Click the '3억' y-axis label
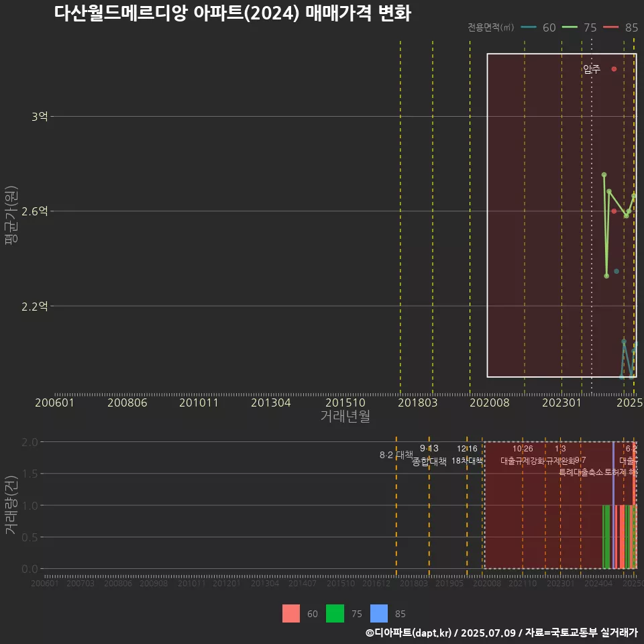The width and height of the screenshot is (644, 644). coord(40,117)
